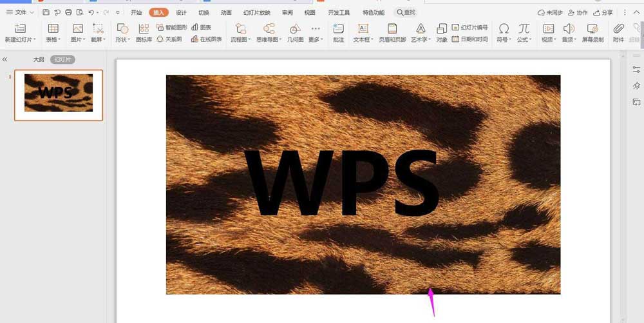The height and width of the screenshot is (323, 644).
Task: Open Header and Footer (页眉和页脚)
Action: click(392, 33)
